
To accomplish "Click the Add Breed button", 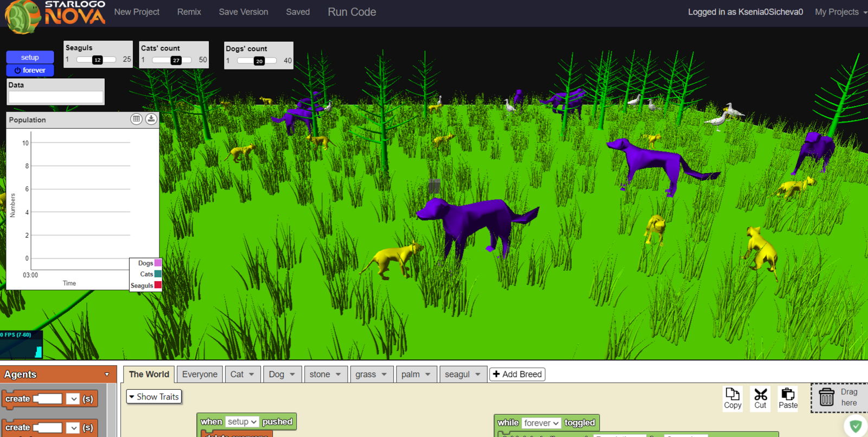I will coord(517,375).
